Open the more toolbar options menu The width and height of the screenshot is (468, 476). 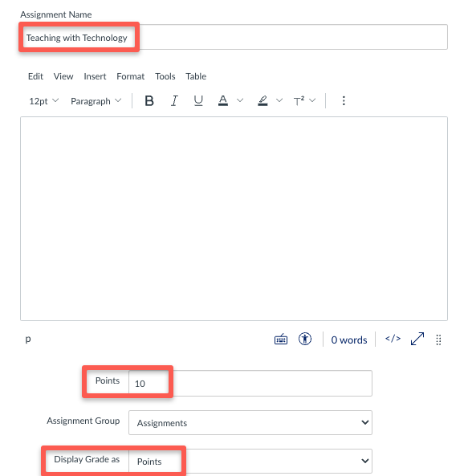click(344, 101)
